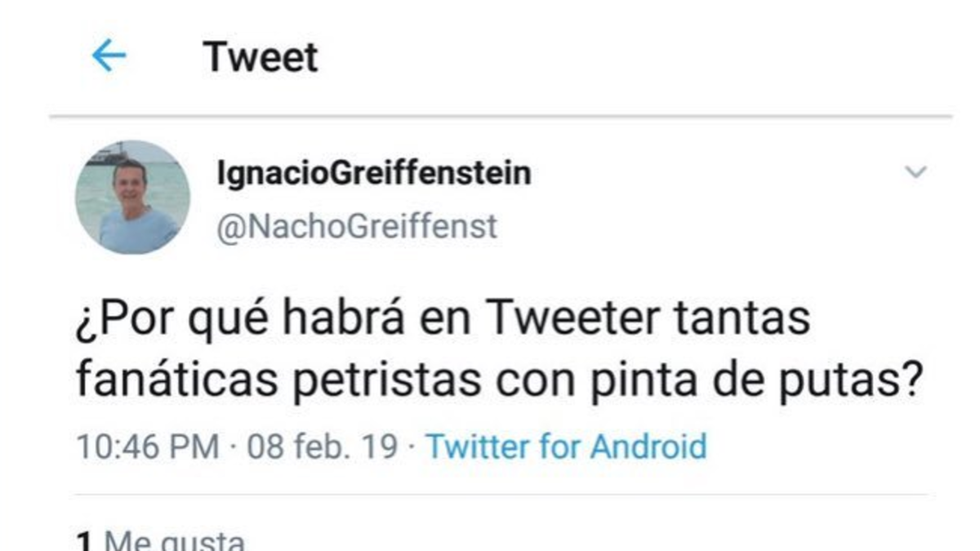The width and height of the screenshot is (980, 551).
Task: Click the likes count number "1"
Action: 83,541
